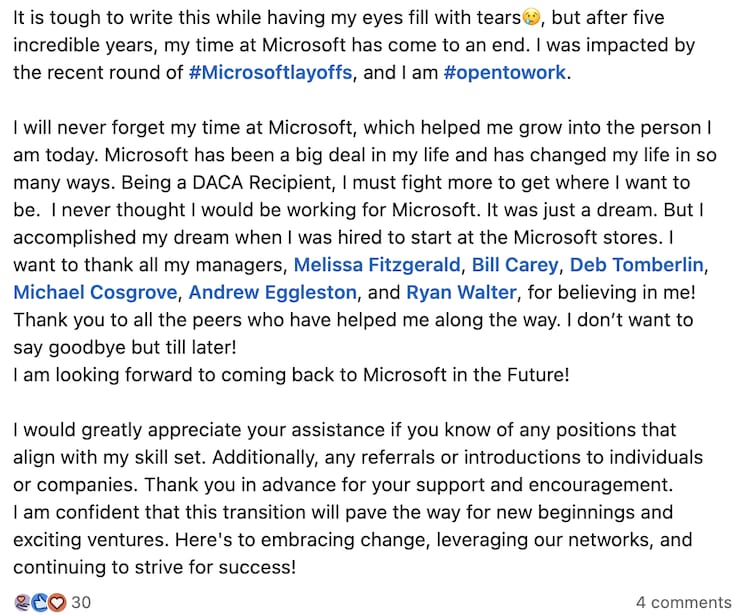Click the crying face emoji
The image size is (750, 615).
click(x=533, y=19)
